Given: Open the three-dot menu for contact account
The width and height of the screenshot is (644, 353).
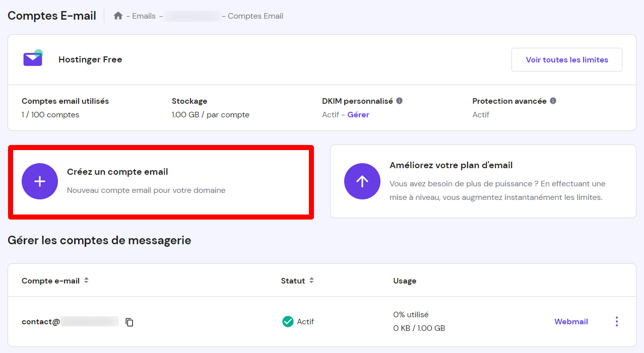Looking at the screenshot, I should (616, 321).
